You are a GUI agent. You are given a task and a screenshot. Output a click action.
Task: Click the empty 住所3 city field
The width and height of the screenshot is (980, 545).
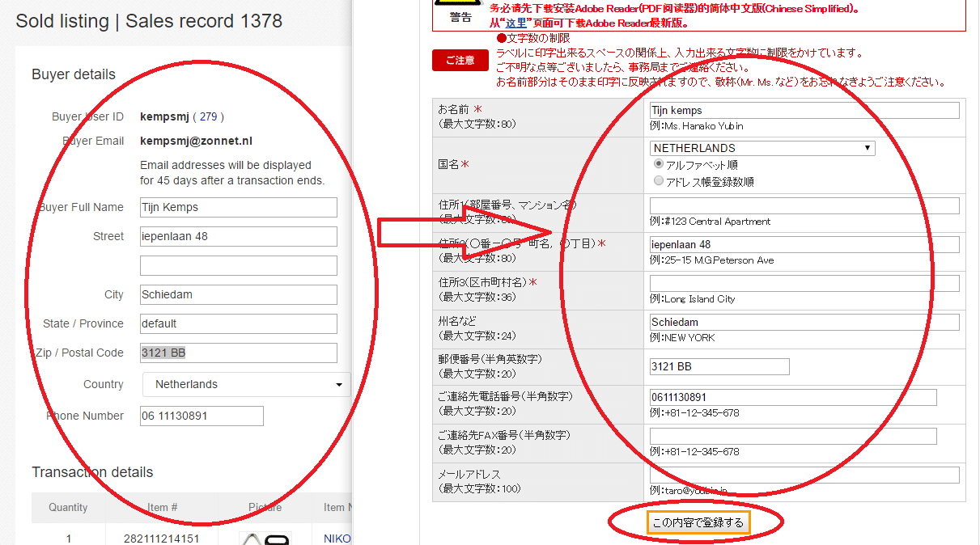[x=804, y=283]
